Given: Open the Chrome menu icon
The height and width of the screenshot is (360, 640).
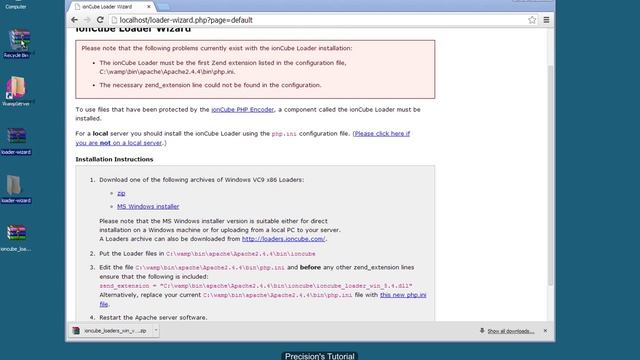Looking at the screenshot, I should click(546, 20).
